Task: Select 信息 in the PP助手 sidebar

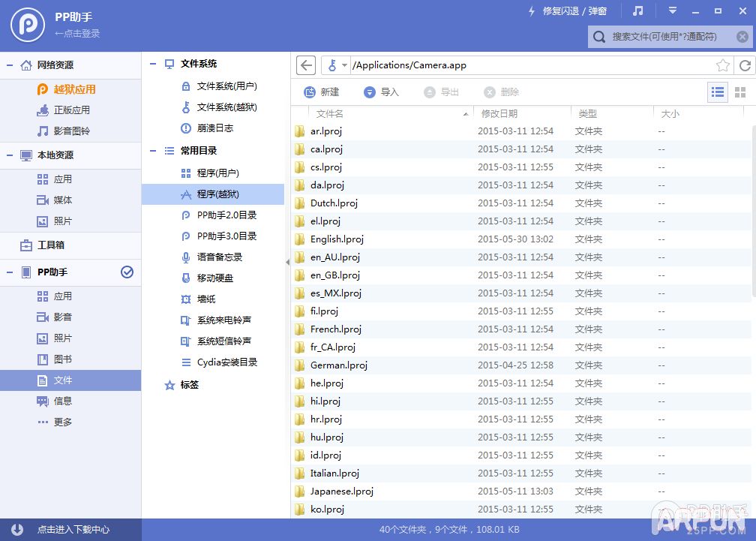Action: coord(62,401)
